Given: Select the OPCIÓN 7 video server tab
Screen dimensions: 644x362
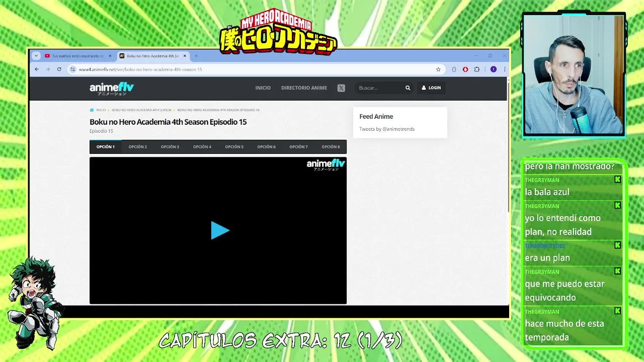Looking at the screenshot, I should [298, 147].
